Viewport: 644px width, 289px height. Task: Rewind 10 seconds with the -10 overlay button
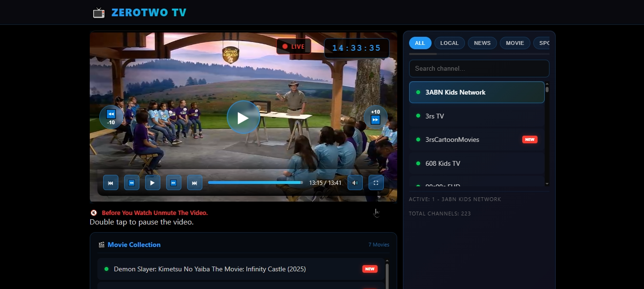[x=111, y=117]
